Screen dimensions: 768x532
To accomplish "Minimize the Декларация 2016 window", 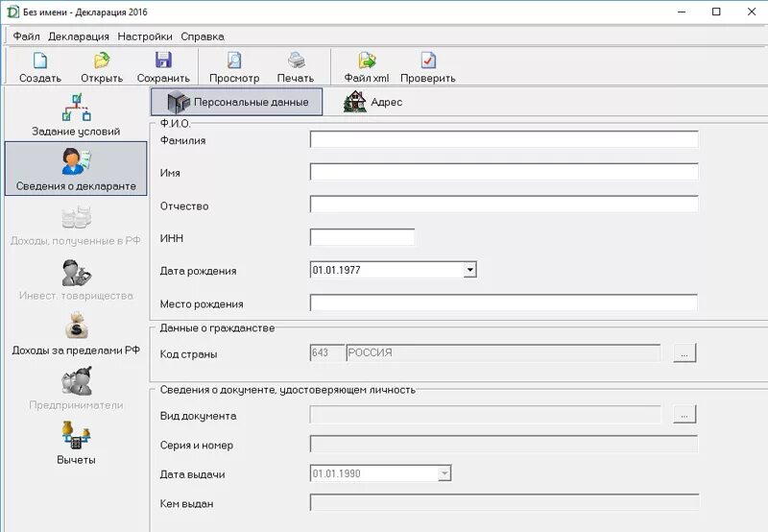I will [682, 12].
